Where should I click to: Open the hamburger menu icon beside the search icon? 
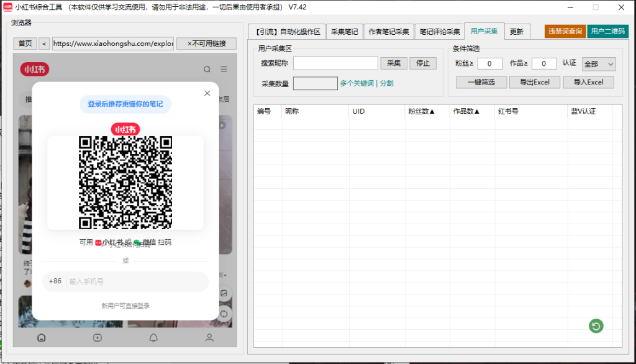click(x=223, y=70)
